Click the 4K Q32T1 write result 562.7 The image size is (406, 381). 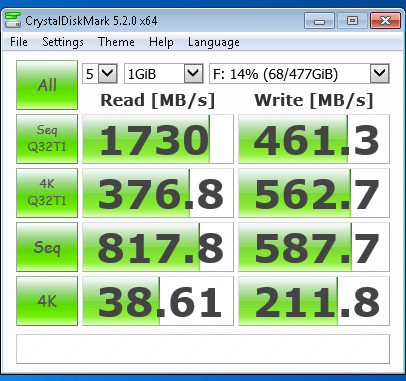pyautogui.click(x=314, y=193)
